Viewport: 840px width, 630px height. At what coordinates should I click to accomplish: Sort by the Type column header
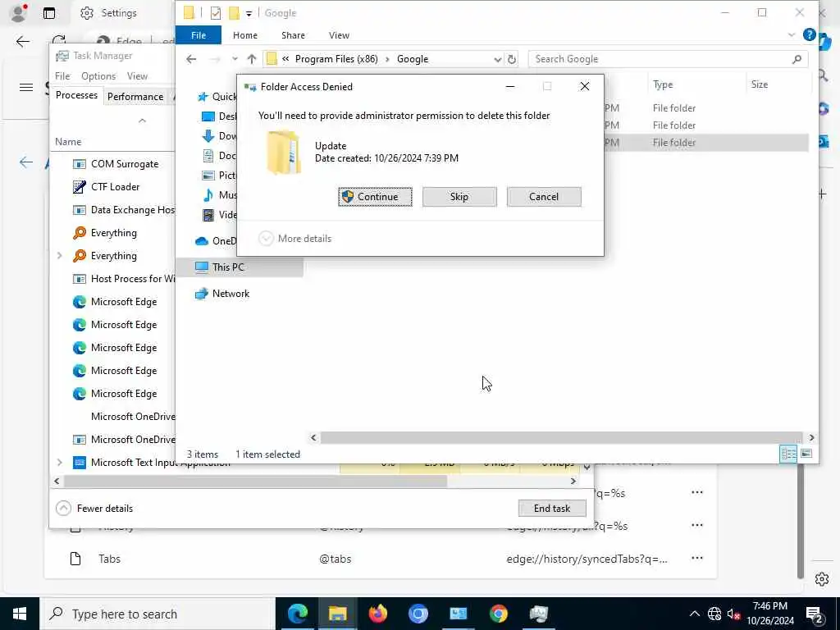pos(663,84)
